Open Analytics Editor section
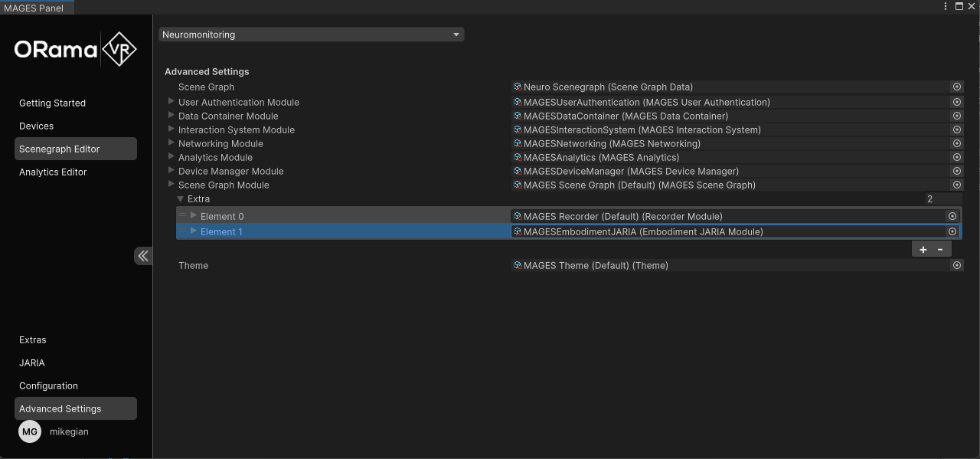The height and width of the screenshot is (459, 980). [76, 172]
